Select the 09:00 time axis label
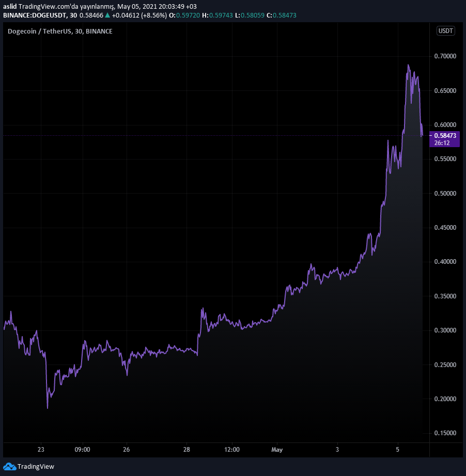This screenshot has width=466, height=476. 83,450
